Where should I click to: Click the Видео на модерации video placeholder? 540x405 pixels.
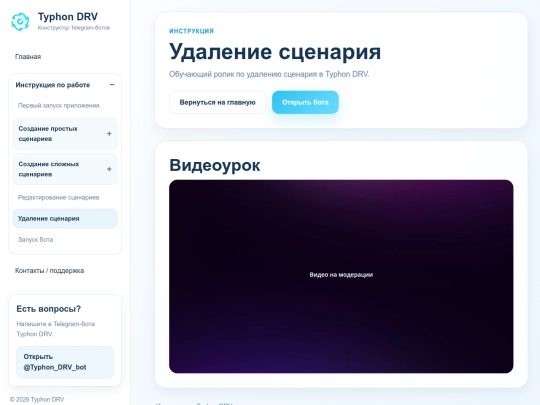point(341,276)
